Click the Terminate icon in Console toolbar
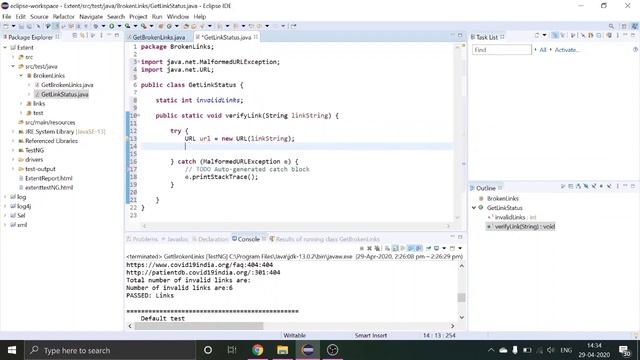 click(362, 248)
